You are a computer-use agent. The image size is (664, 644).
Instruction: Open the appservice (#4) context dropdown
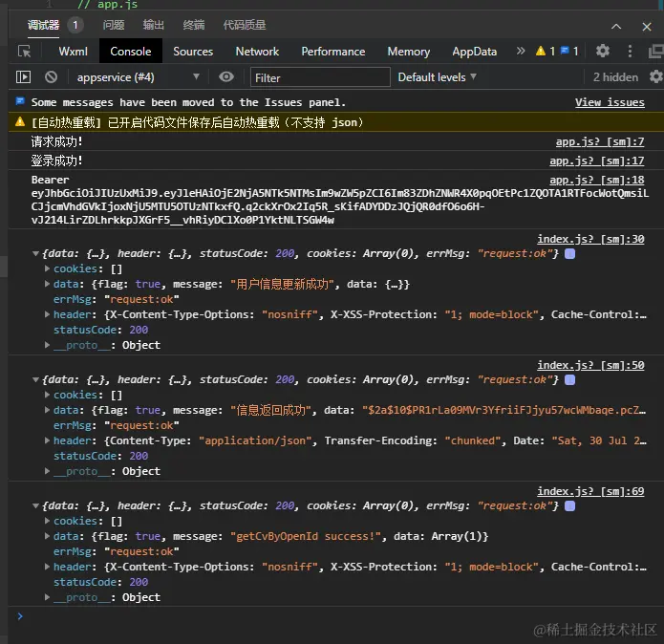pos(138,77)
